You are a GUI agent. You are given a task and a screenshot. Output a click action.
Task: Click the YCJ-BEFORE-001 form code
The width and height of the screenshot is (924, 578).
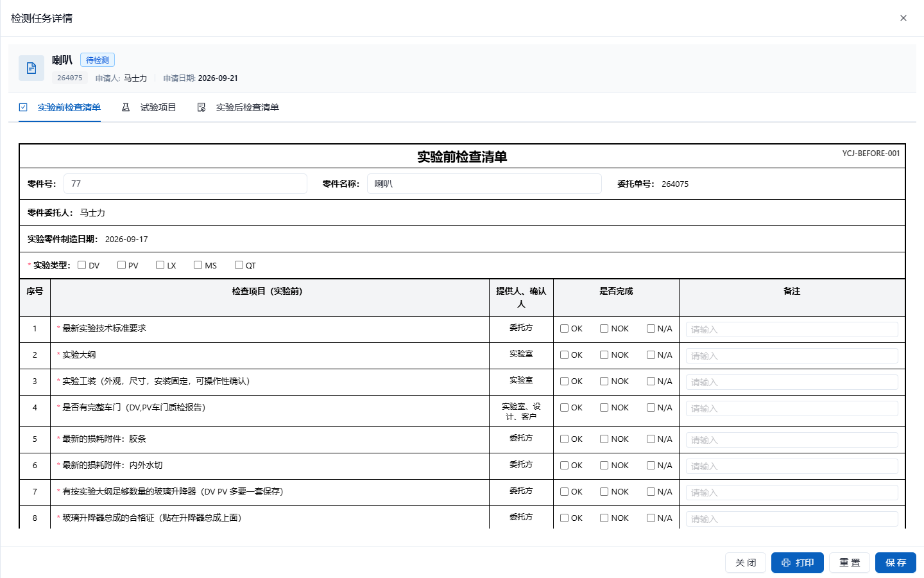871,153
